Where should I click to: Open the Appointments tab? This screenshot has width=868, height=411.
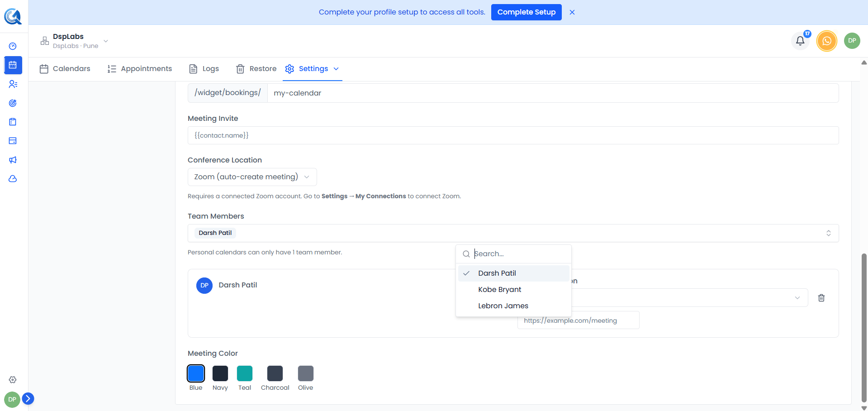point(140,69)
